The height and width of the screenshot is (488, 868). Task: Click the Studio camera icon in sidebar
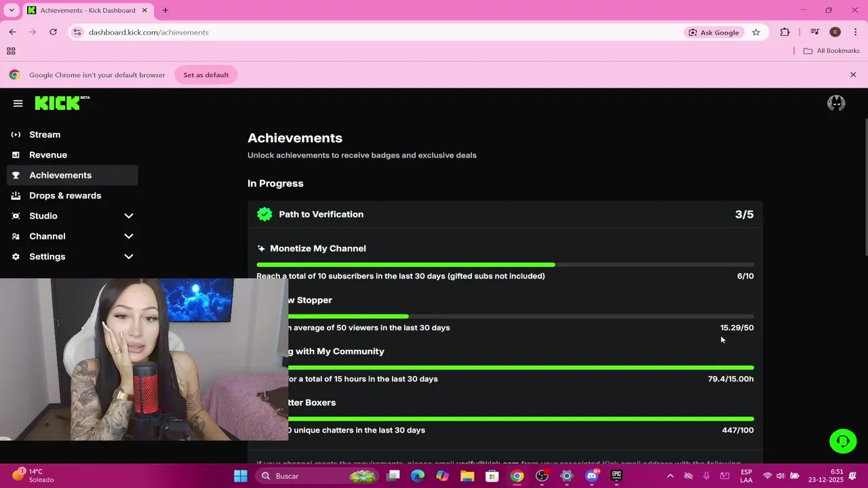pos(16,216)
